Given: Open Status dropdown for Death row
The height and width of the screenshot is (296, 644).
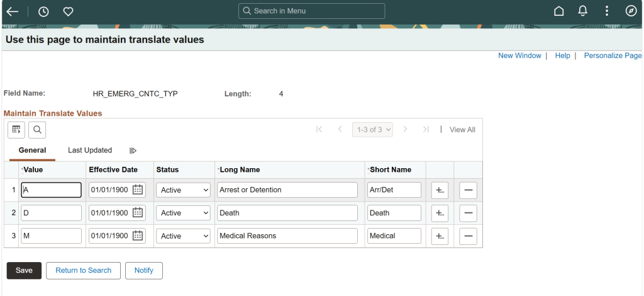Looking at the screenshot, I should point(183,213).
